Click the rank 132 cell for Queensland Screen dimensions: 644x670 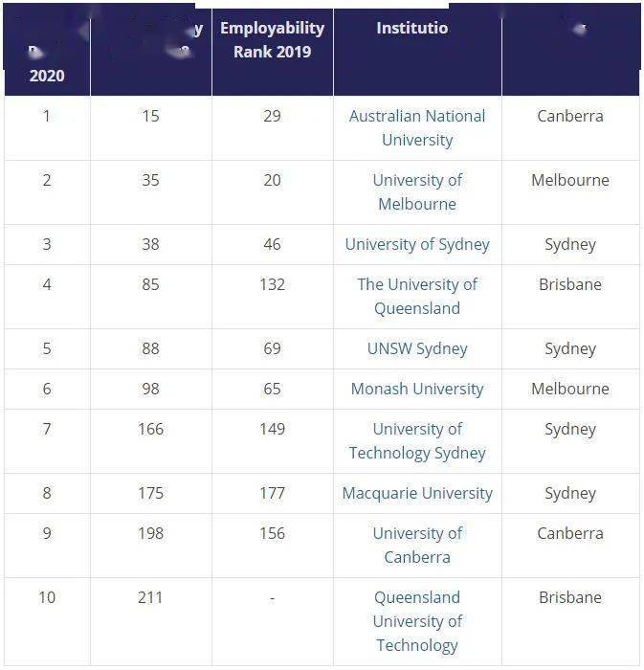click(x=272, y=284)
